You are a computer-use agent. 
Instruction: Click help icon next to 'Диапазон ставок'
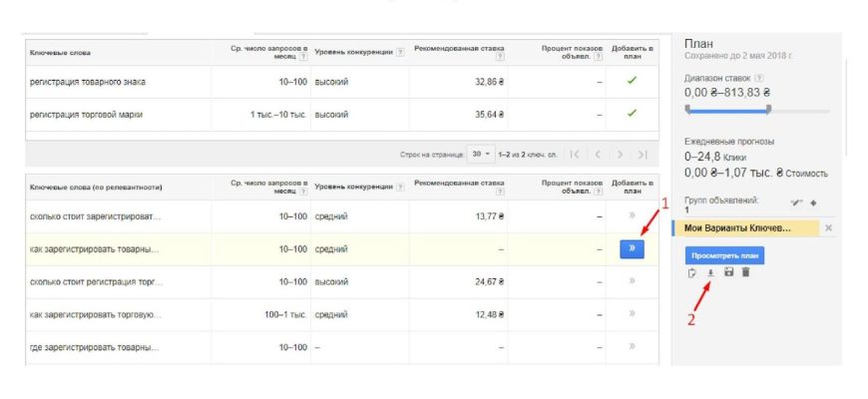760,77
